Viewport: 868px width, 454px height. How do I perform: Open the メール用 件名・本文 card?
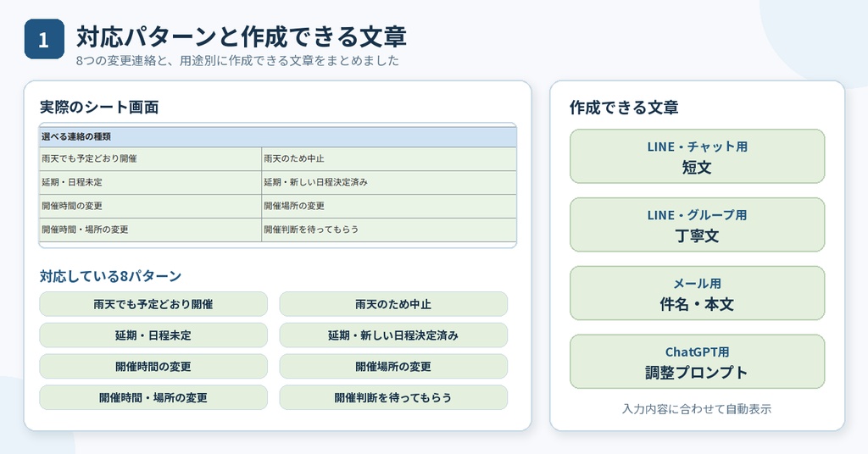pyautogui.click(x=698, y=293)
